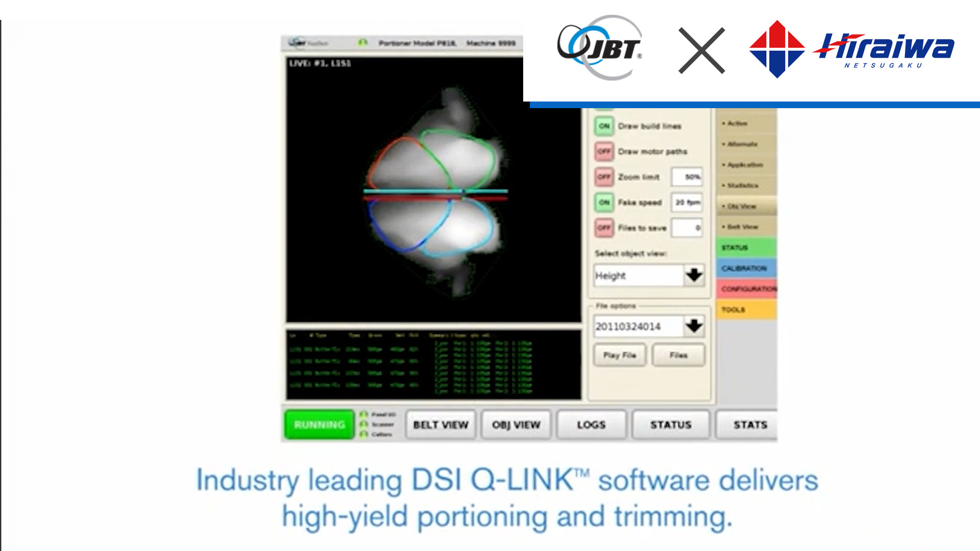Click the Fake speed 20 fpm input field
This screenshot has width=980, height=551.
click(687, 203)
